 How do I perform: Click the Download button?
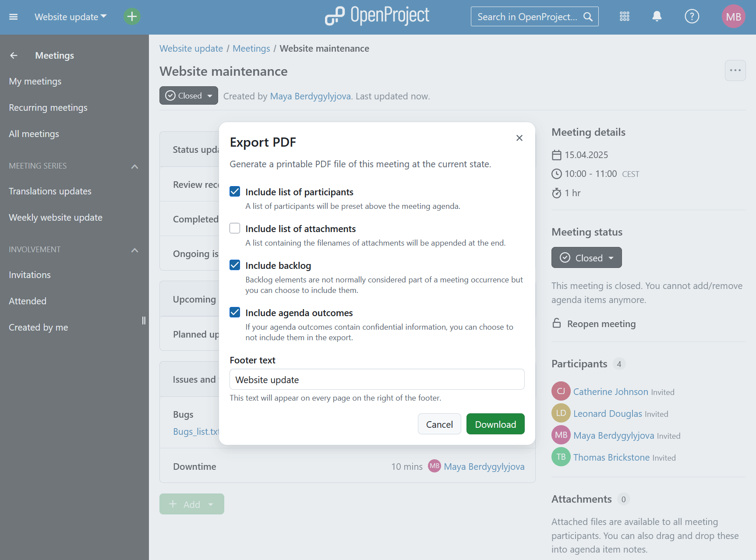click(x=495, y=424)
